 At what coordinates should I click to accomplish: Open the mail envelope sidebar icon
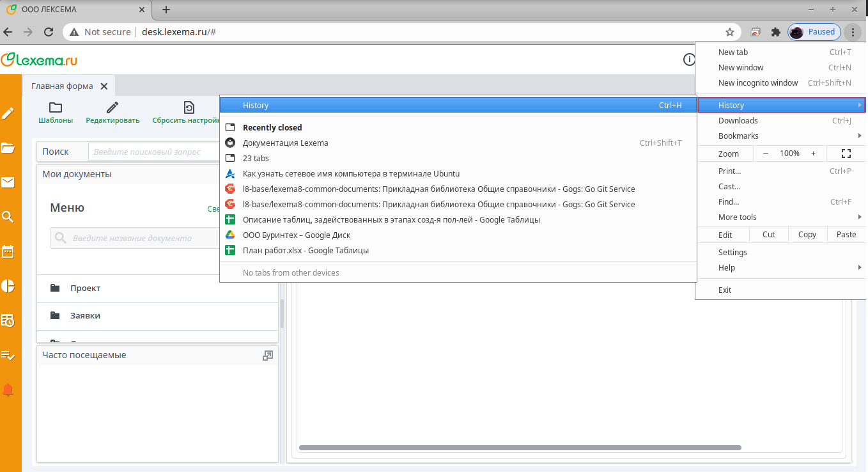click(x=8, y=182)
